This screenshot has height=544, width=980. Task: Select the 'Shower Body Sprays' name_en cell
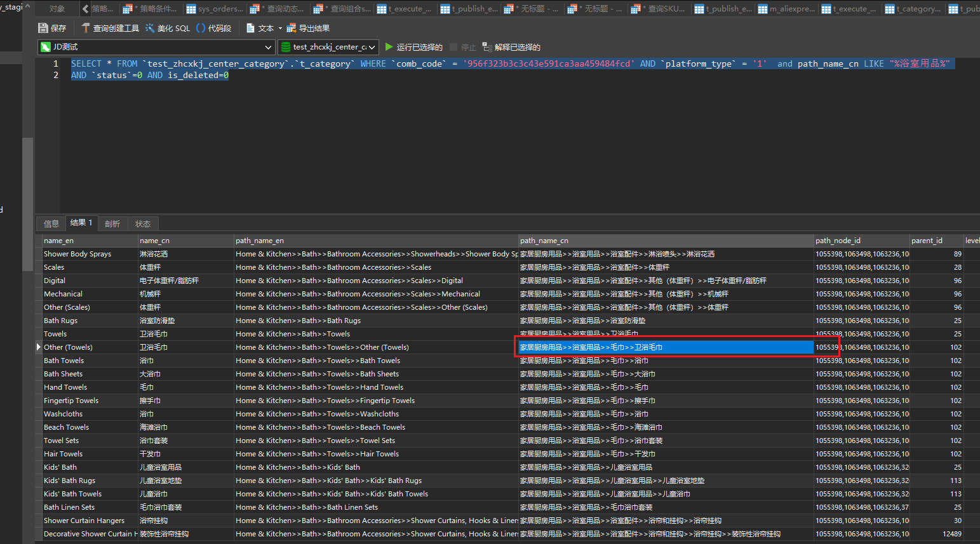click(90, 254)
